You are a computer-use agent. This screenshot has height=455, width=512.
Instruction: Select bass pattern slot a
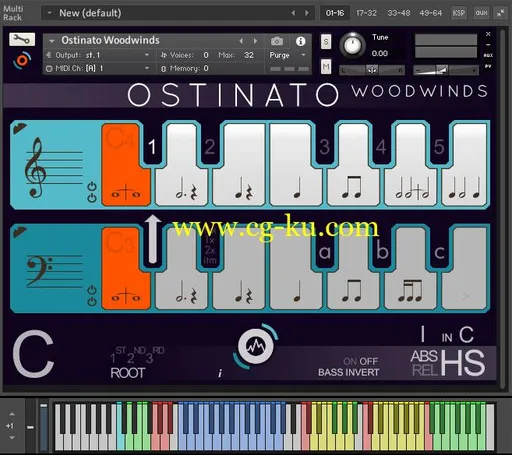pyautogui.click(x=325, y=252)
